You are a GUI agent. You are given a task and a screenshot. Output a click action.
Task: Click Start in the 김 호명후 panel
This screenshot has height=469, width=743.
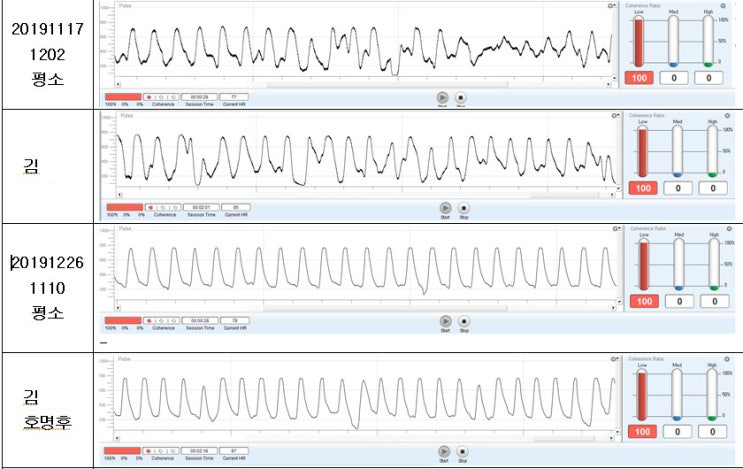(444, 451)
